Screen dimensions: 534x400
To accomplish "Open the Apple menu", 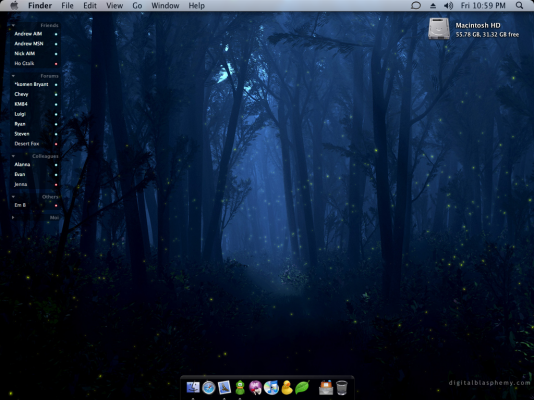I will [x=14, y=5].
